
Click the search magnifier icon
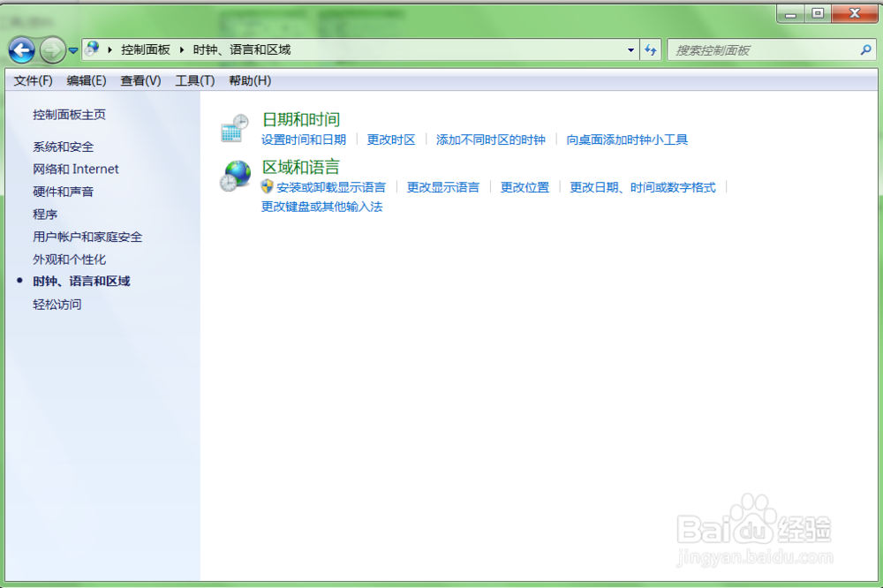[866, 49]
